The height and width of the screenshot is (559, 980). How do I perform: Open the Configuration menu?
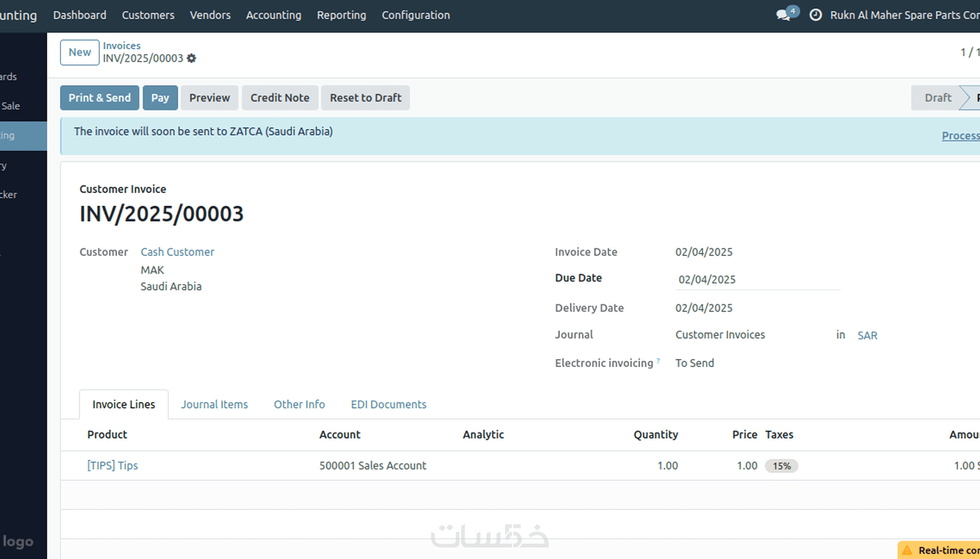[x=416, y=15]
